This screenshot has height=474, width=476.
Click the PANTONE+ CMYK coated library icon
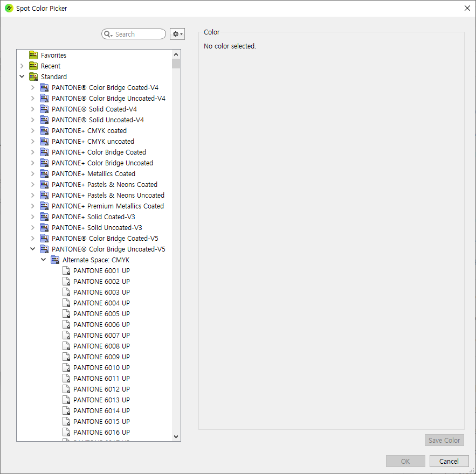tap(44, 130)
